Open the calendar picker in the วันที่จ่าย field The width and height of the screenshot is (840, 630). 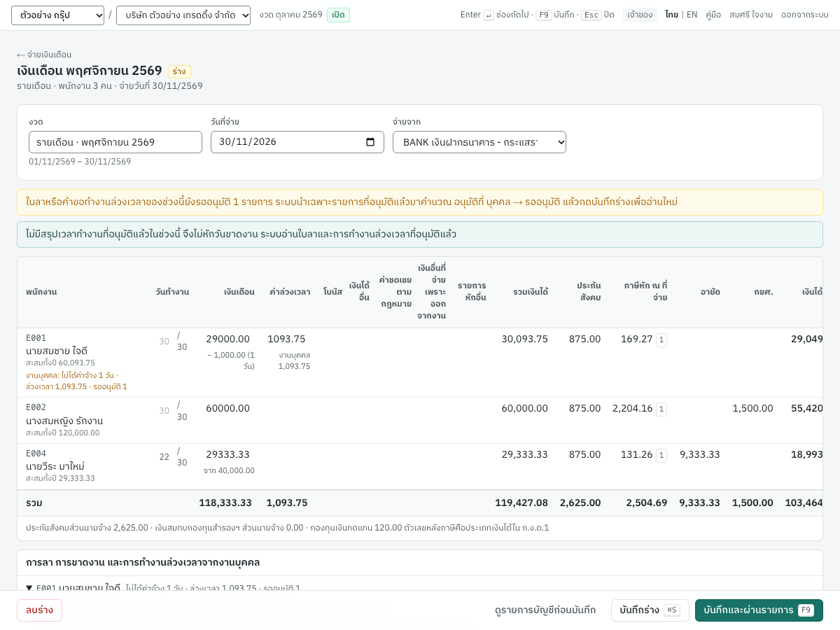(x=370, y=142)
